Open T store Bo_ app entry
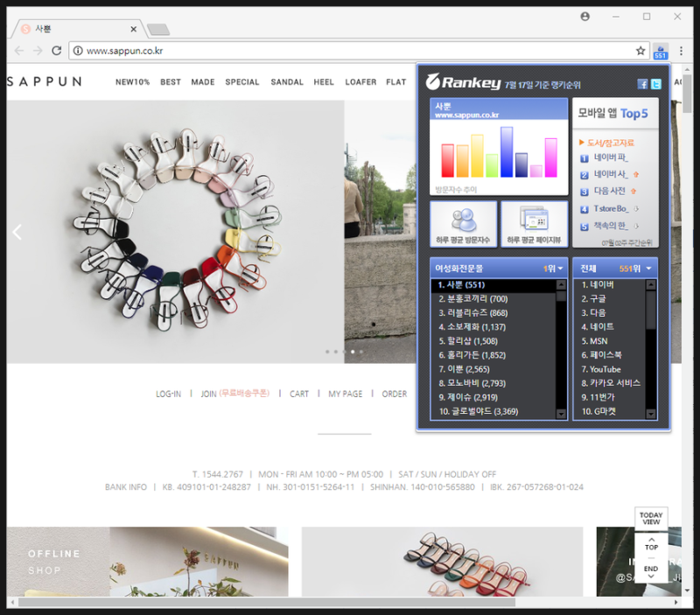 pos(610,208)
